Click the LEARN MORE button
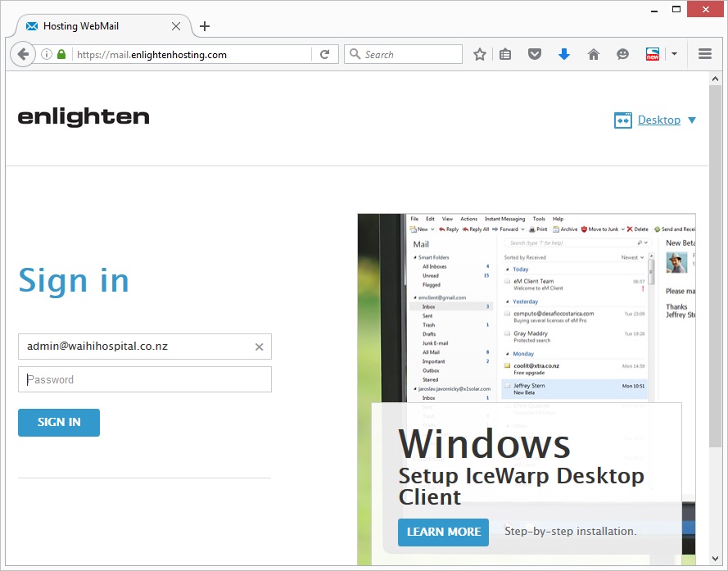The height and width of the screenshot is (571, 728). 443,532
